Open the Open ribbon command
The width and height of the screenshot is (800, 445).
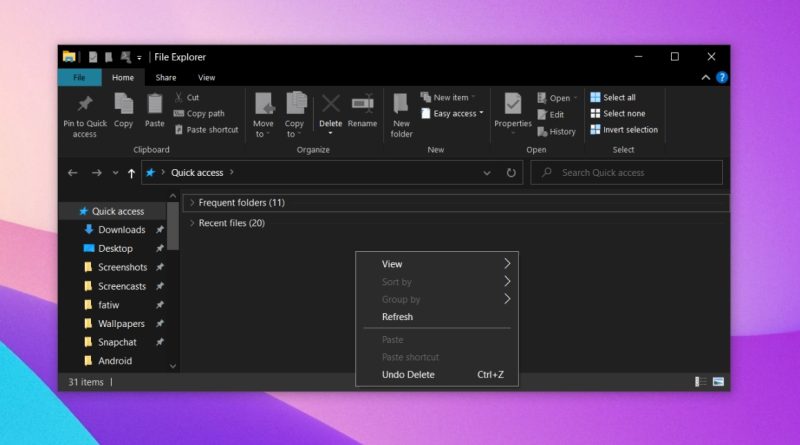[556, 97]
